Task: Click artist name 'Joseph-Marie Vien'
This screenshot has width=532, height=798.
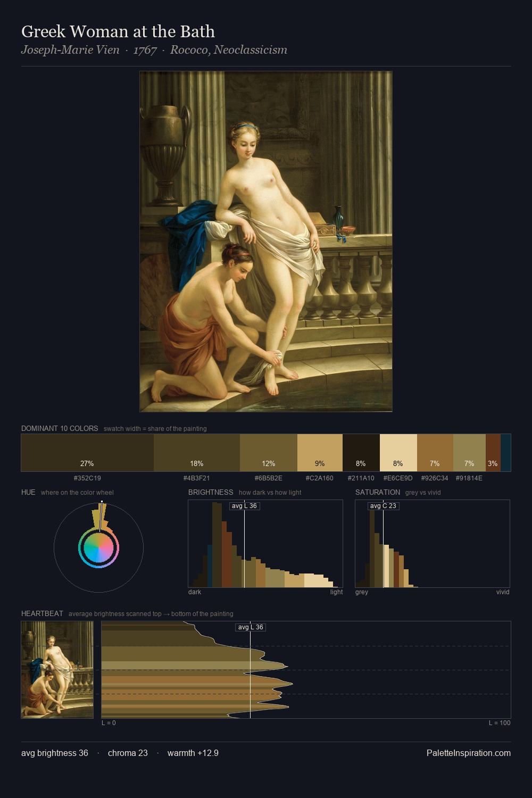Action: pyautogui.click(x=70, y=50)
